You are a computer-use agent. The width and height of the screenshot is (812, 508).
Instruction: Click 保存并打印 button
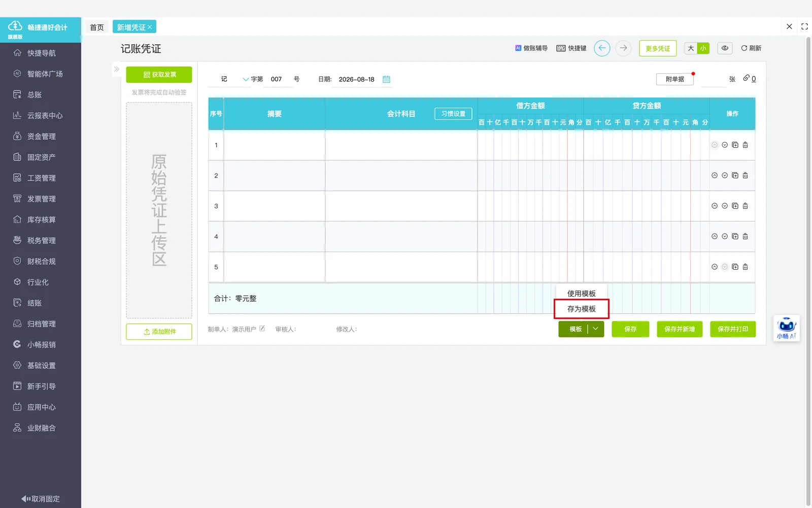point(733,329)
